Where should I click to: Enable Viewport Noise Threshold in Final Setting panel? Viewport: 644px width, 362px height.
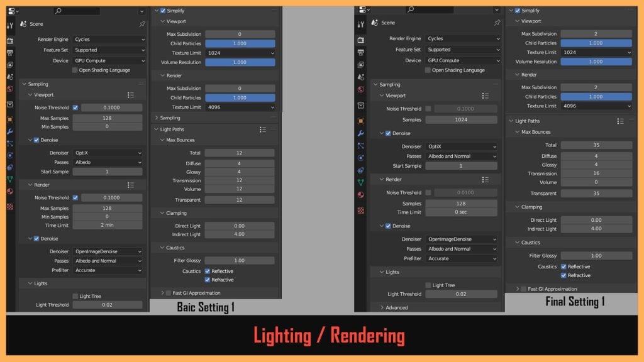[x=428, y=109]
